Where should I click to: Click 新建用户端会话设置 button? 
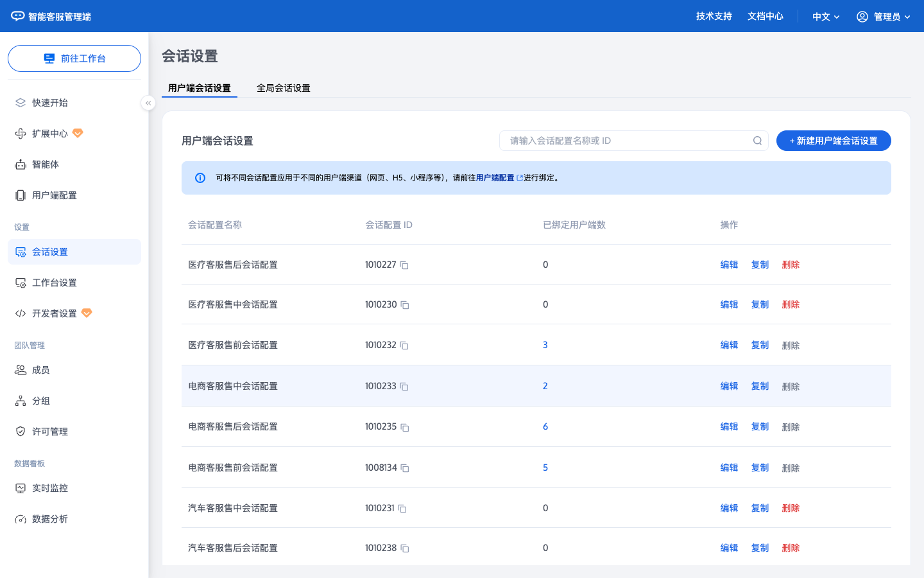834,141
